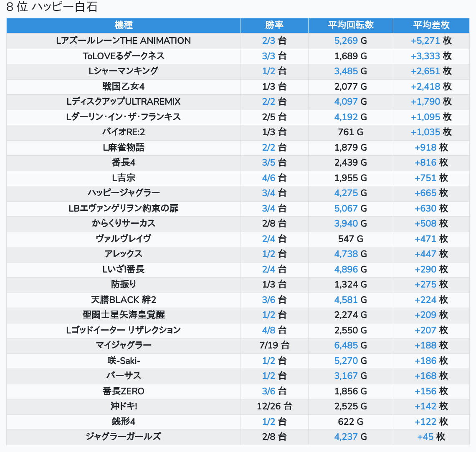The height and width of the screenshot is (452, 476).
Task: Click the 3/3 台 win rate cell
Action: 274,56
